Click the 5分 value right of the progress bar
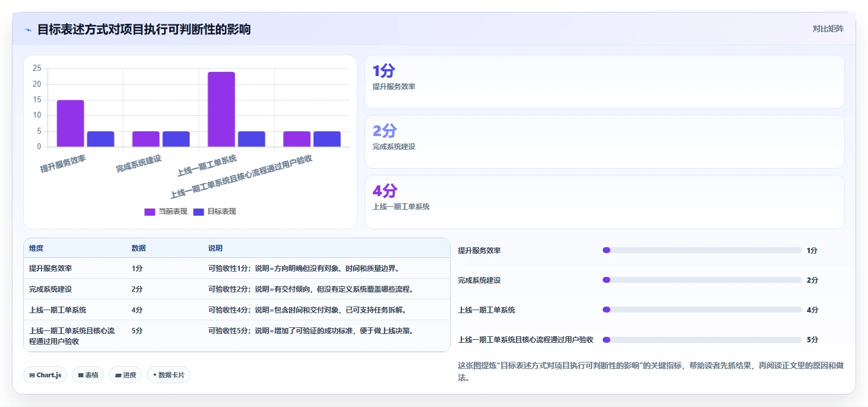The height and width of the screenshot is (407, 868). pyautogui.click(x=812, y=340)
